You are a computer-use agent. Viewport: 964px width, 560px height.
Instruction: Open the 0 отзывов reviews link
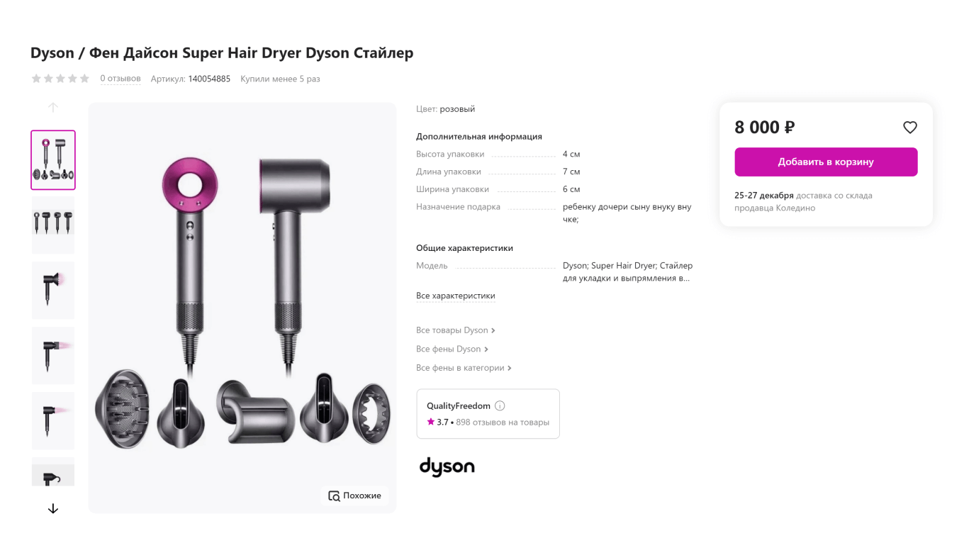[120, 79]
